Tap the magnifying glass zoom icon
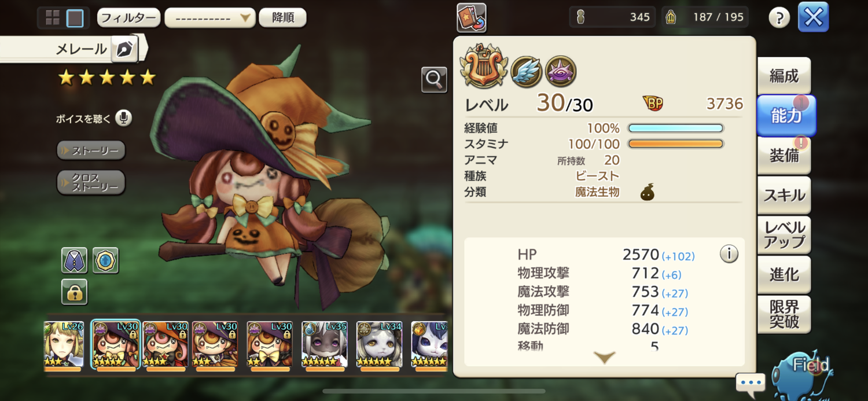Image resolution: width=868 pixels, height=401 pixels. (434, 79)
